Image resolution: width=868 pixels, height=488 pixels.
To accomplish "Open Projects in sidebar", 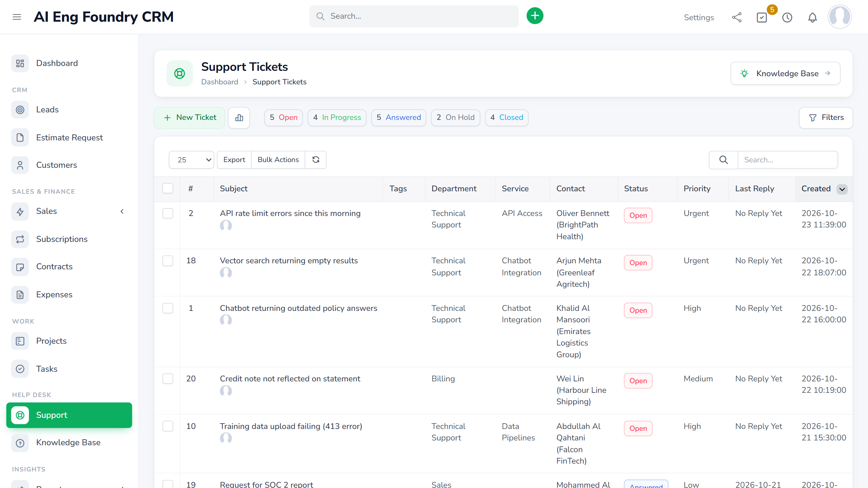I will [69, 341].
